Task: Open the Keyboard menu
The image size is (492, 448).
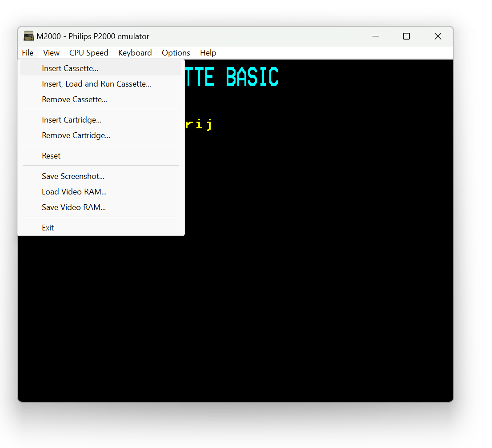Action: tap(135, 53)
